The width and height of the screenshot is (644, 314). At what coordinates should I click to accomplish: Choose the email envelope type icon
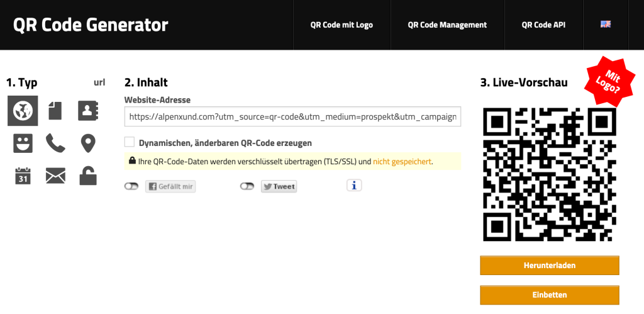coord(55,176)
